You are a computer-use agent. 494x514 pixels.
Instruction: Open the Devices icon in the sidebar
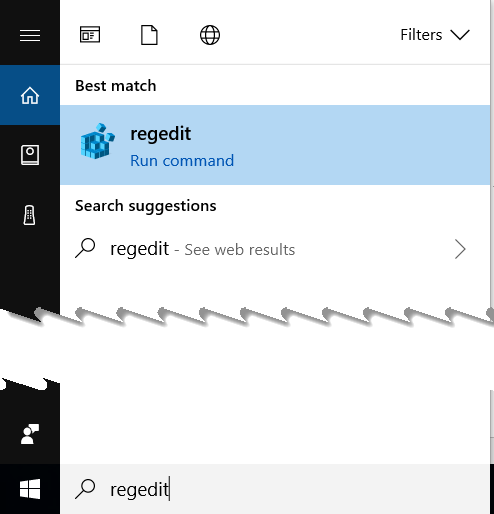pyautogui.click(x=30, y=215)
